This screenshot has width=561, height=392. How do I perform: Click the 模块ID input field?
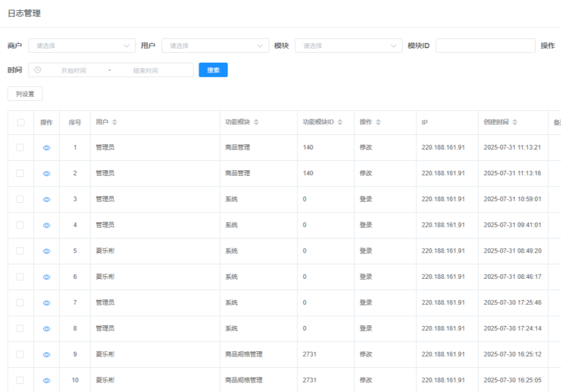pos(485,46)
